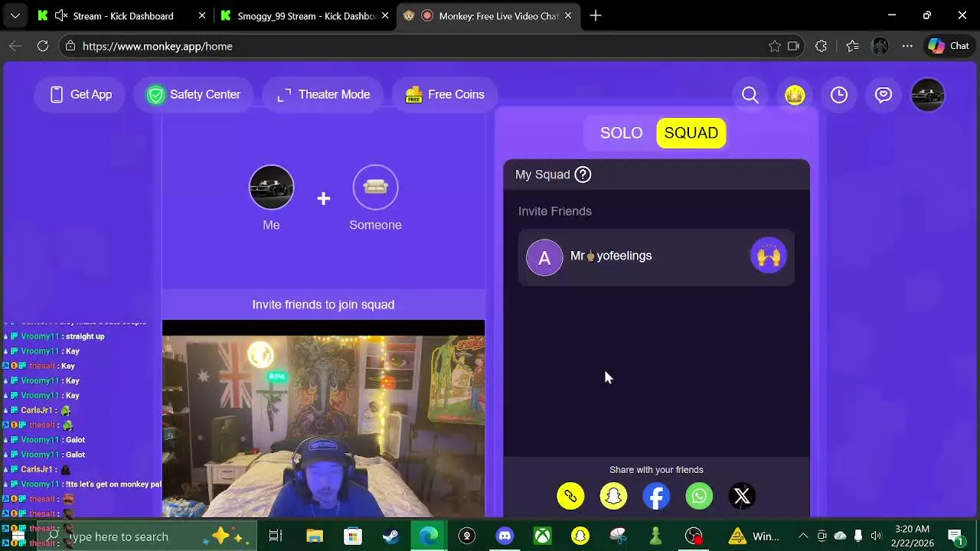The image size is (980, 551).
Task: Reload the page
Action: 43,47
